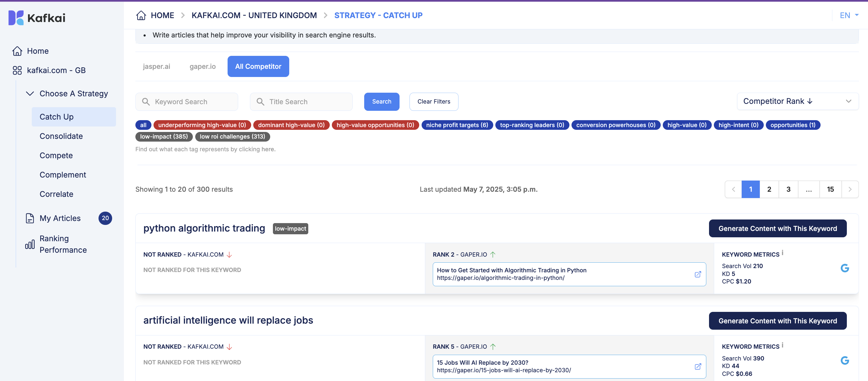Toggle underperforming high-value (0) filter tag

click(202, 125)
